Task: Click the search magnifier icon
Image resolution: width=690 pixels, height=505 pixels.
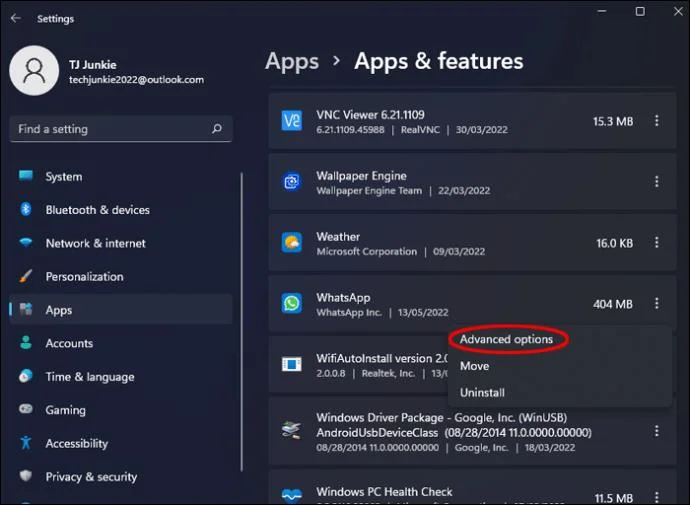Action: 217,128
